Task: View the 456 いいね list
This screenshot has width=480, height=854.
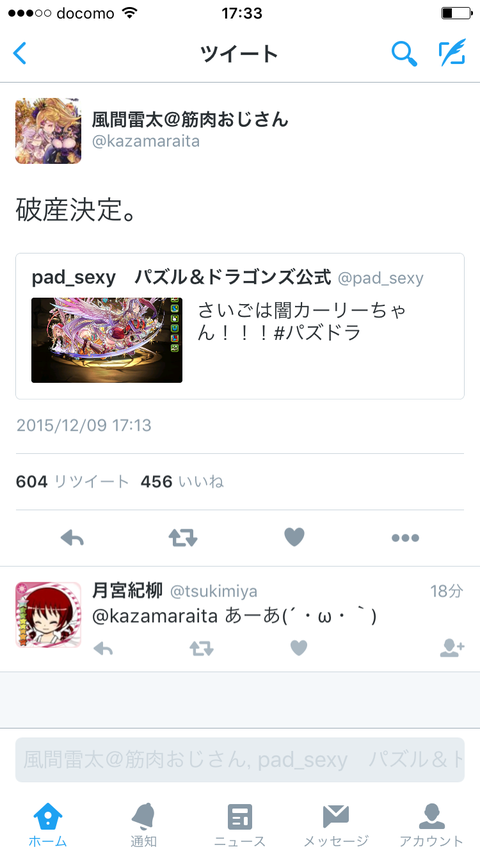Action: pyautogui.click(x=182, y=481)
